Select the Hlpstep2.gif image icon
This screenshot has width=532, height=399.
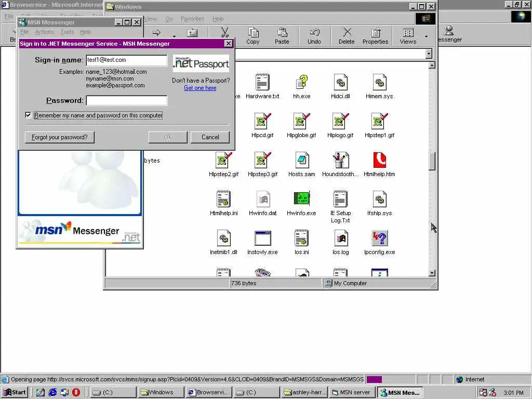pos(223,160)
